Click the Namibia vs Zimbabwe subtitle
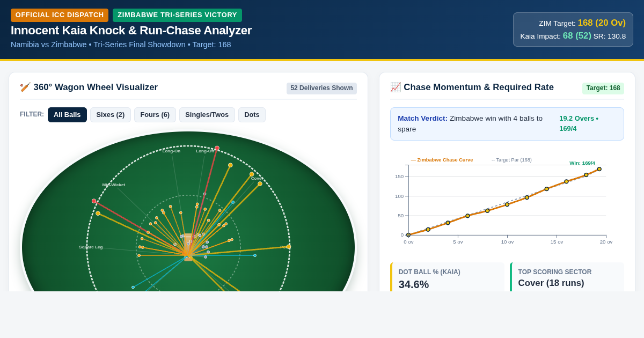 click(x=121, y=45)
